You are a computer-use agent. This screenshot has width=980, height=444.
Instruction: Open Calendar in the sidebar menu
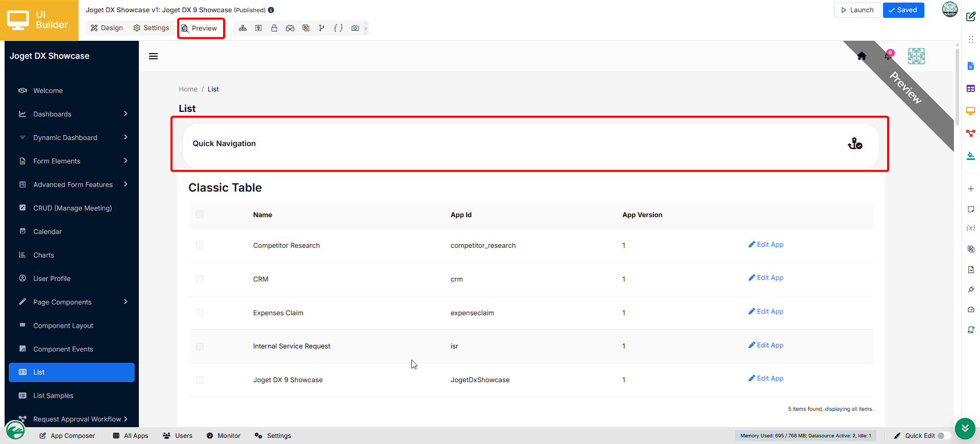click(x=72, y=231)
